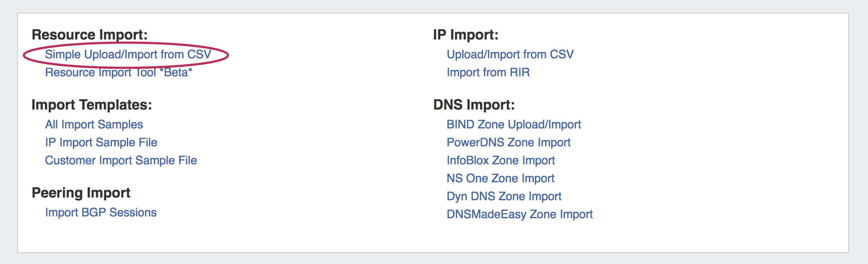Click the DNS Import section heading
868x264 pixels.
(x=474, y=105)
